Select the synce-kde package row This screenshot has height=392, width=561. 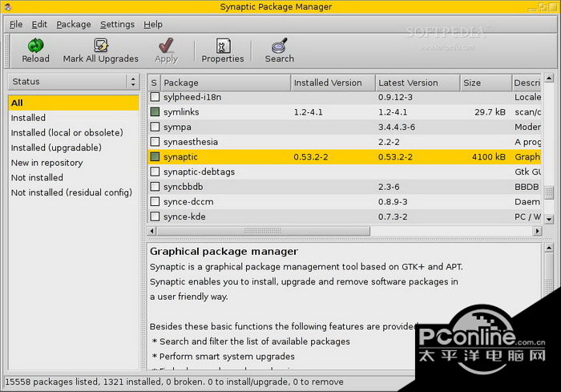(345, 217)
